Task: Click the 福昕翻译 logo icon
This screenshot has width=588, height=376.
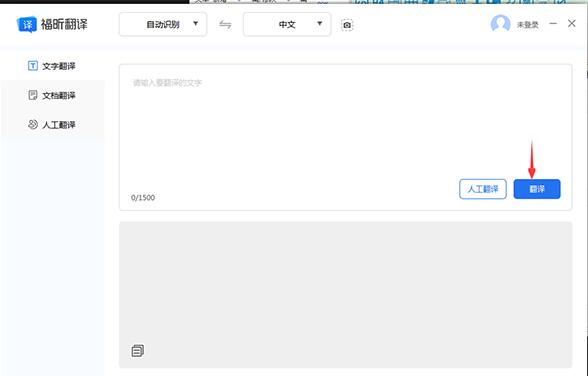Action: pyautogui.click(x=27, y=25)
